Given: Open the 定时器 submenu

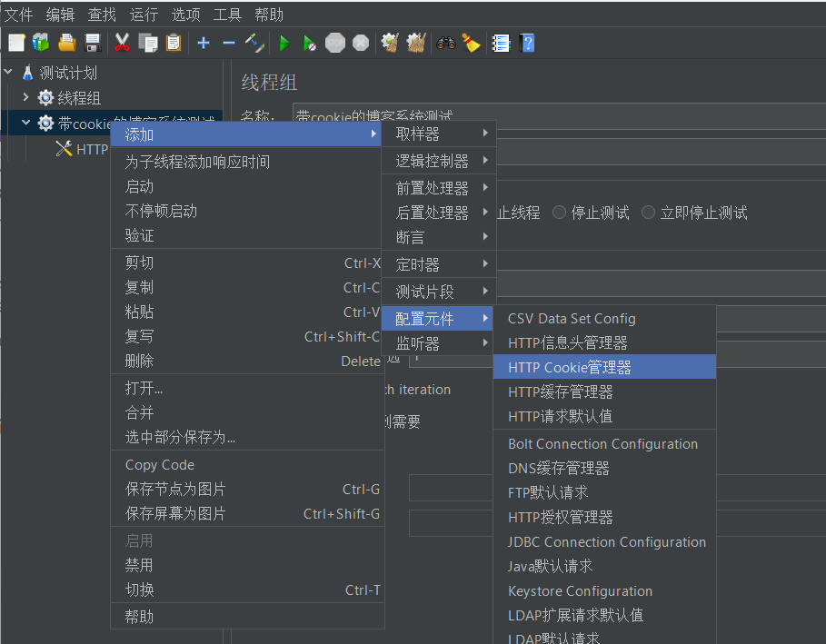Looking at the screenshot, I should [x=439, y=264].
